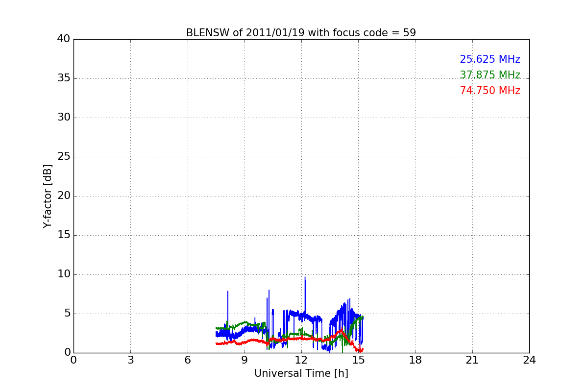Click the plot title 'BLENSW of 2011/01/19'
Screen dimensions: 588x392
[301, 33]
